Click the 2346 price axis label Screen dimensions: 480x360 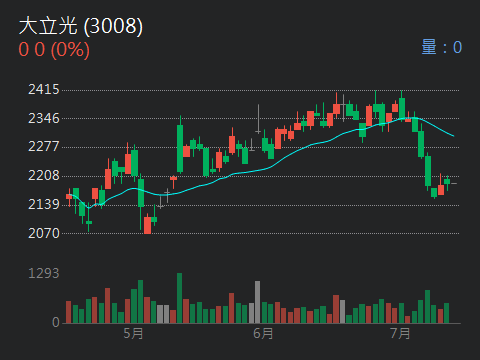[x=44, y=119]
